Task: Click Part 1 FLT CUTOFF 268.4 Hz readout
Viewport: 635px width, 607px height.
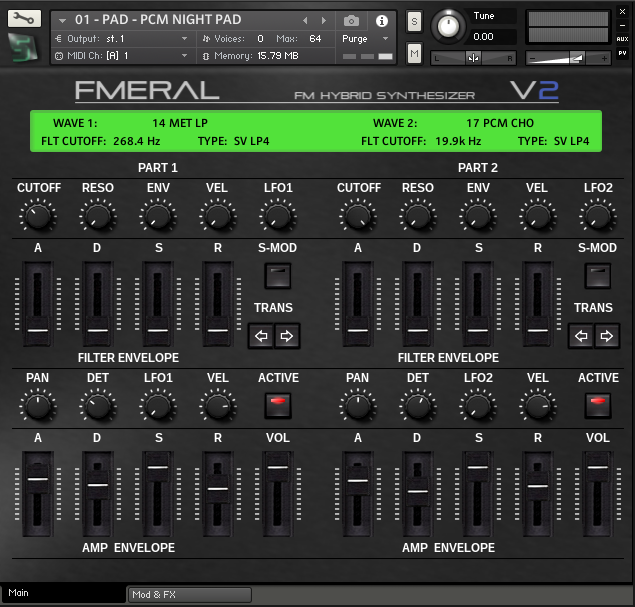Action: click(x=137, y=141)
